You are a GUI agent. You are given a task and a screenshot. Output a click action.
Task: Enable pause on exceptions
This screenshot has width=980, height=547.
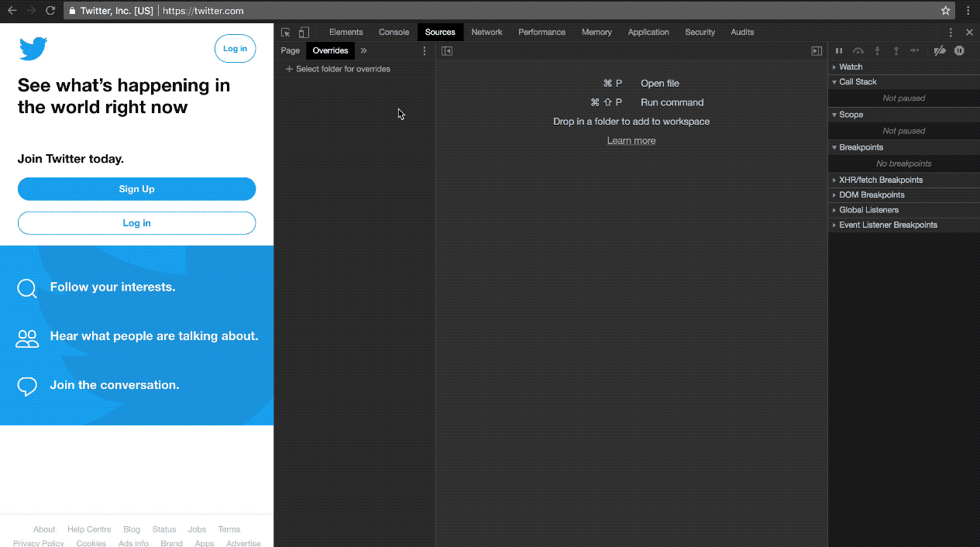(959, 50)
